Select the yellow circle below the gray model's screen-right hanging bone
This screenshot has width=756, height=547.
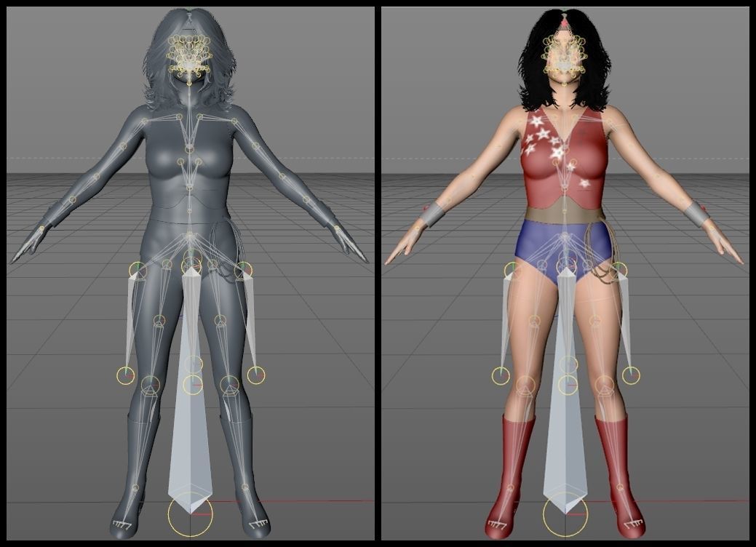tap(255, 375)
